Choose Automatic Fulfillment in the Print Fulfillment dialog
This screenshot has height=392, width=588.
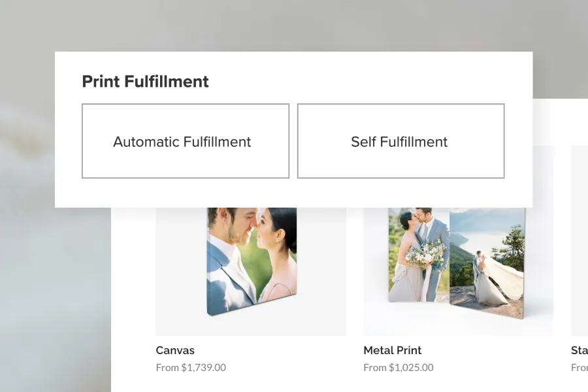(x=185, y=141)
